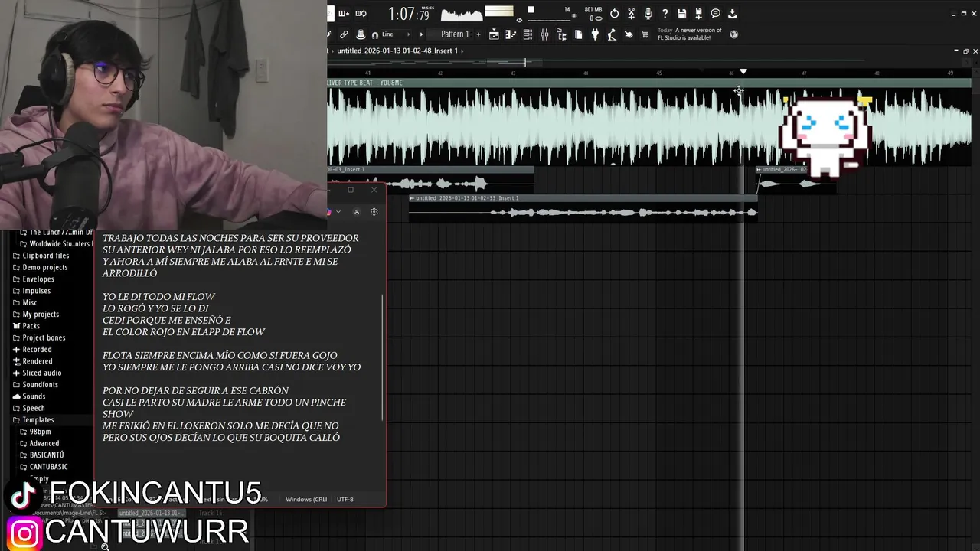980x551 pixels.
Task: Open the BASICANTÚ template folder
Action: pos(41,455)
